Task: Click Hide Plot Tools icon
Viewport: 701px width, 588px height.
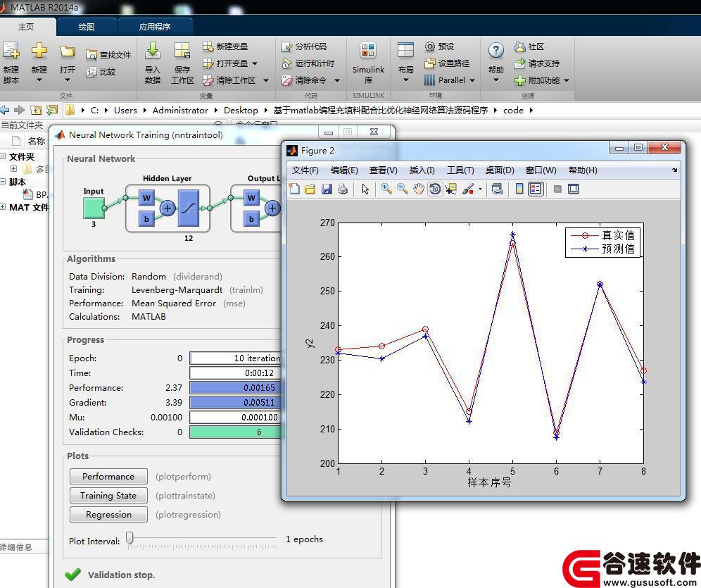Action: pos(557,189)
